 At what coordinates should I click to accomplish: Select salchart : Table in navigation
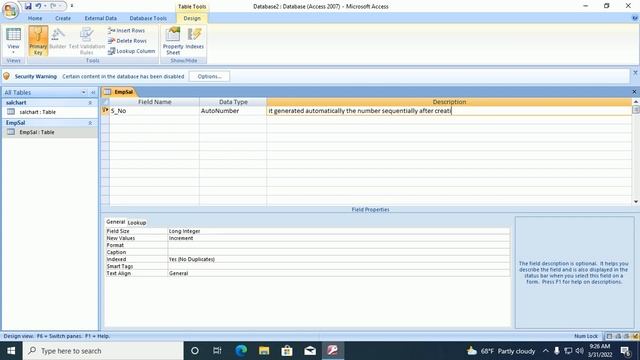(38, 112)
